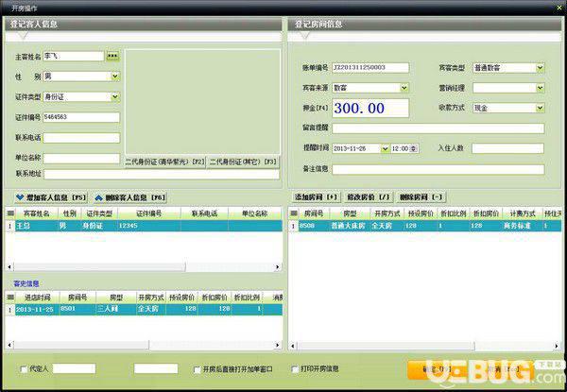Screen dimensions: 567x392
Task: Confirm check-in with the orange 确定 button
Action: [437, 369]
